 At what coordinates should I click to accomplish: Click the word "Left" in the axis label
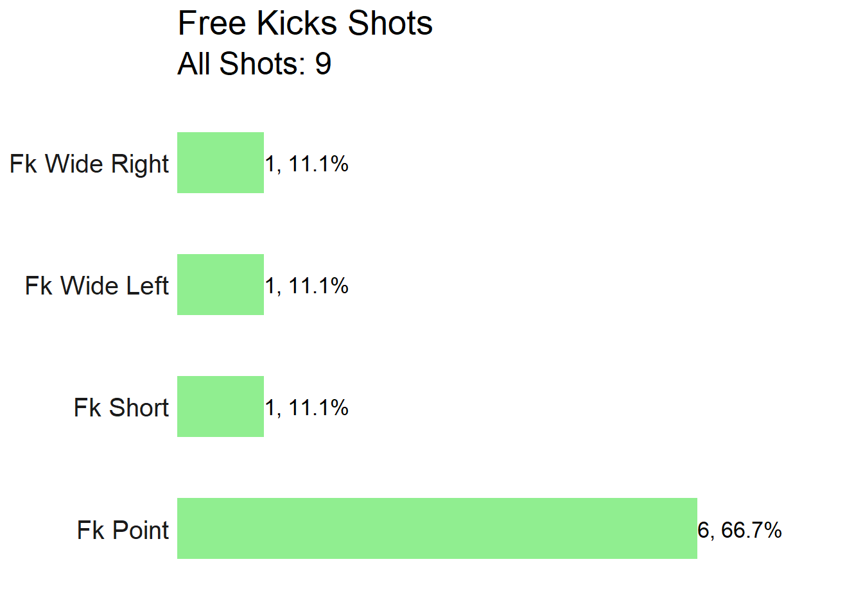(147, 286)
